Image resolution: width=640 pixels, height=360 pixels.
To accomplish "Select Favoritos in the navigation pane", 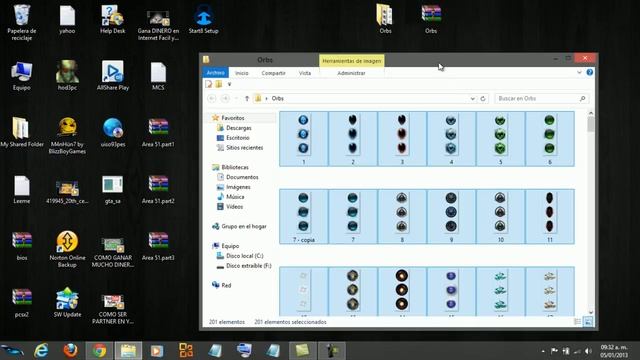I will point(232,118).
